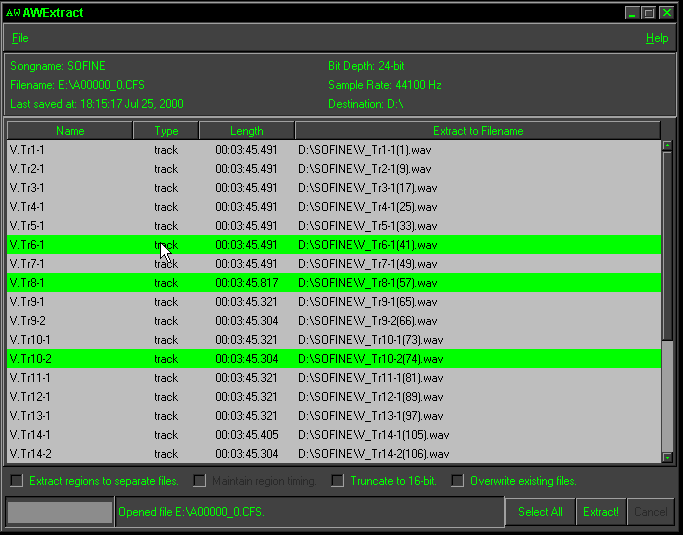Click the vertical scrollbar thumb
The height and width of the screenshot is (535, 683).
point(667,245)
